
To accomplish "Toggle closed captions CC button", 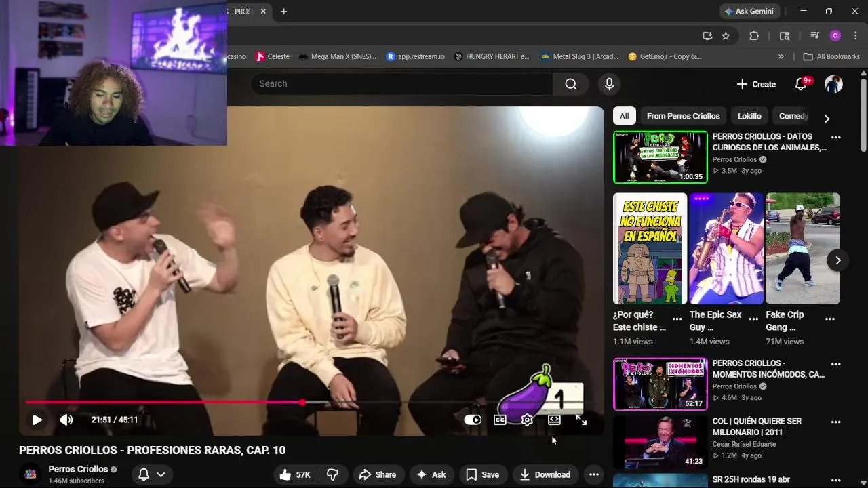I will (x=500, y=420).
